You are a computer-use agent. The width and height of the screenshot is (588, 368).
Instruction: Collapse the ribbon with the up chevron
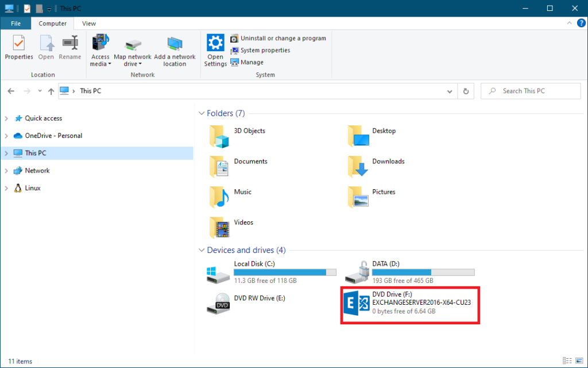[570, 23]
